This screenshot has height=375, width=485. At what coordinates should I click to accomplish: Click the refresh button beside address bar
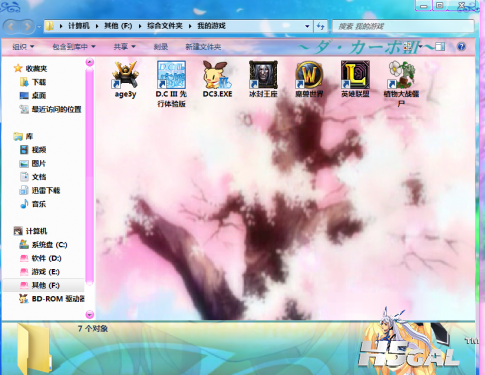coord(320,26)
